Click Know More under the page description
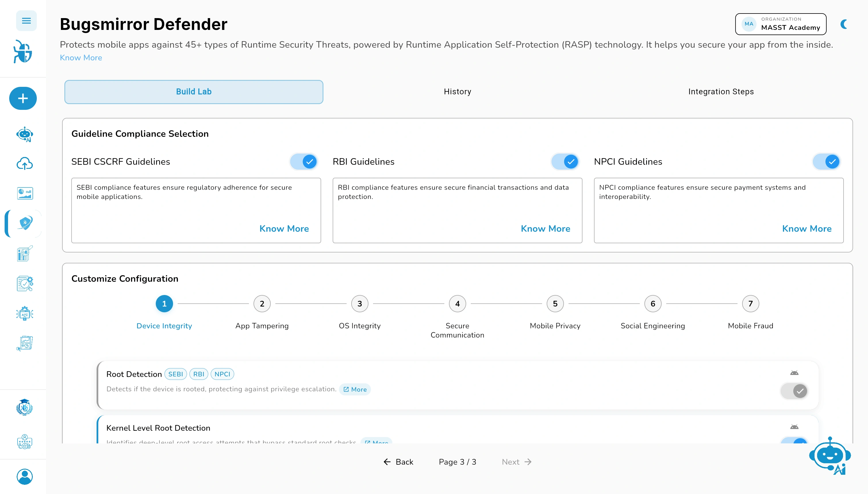 [81, 58]
